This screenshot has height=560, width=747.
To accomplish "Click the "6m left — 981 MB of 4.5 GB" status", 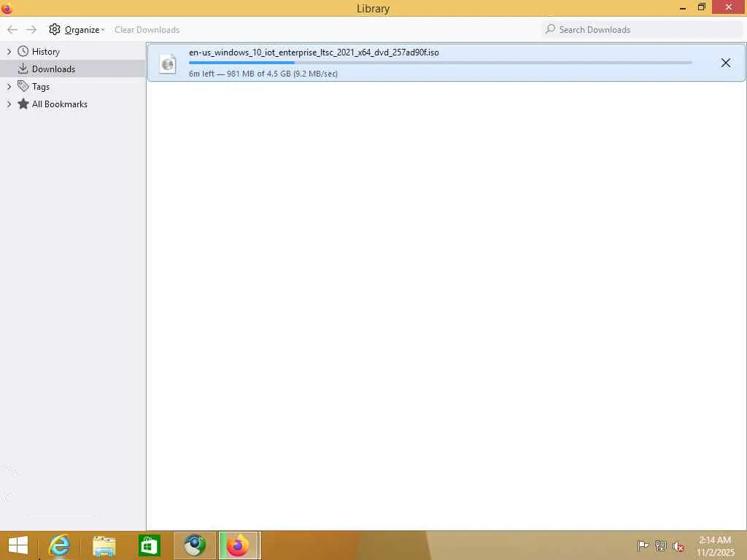I will [x=263, y=74].
